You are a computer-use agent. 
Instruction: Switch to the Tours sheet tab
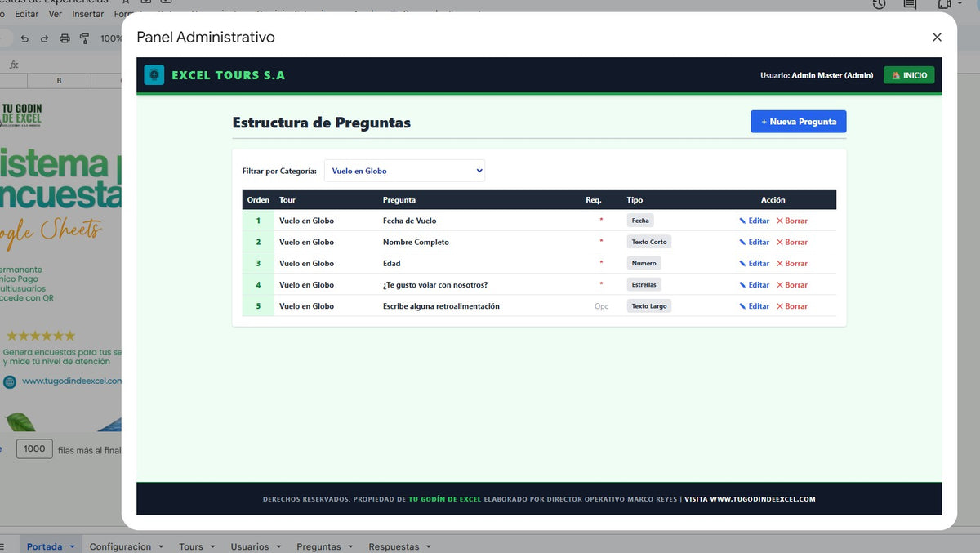191,546
